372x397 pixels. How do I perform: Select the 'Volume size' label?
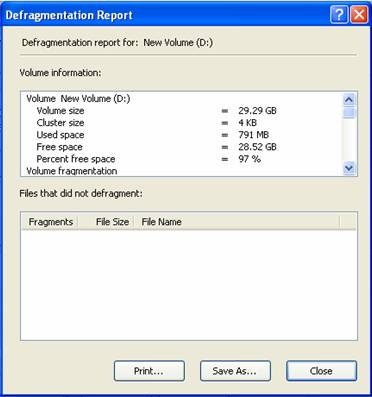coord(60,111)
